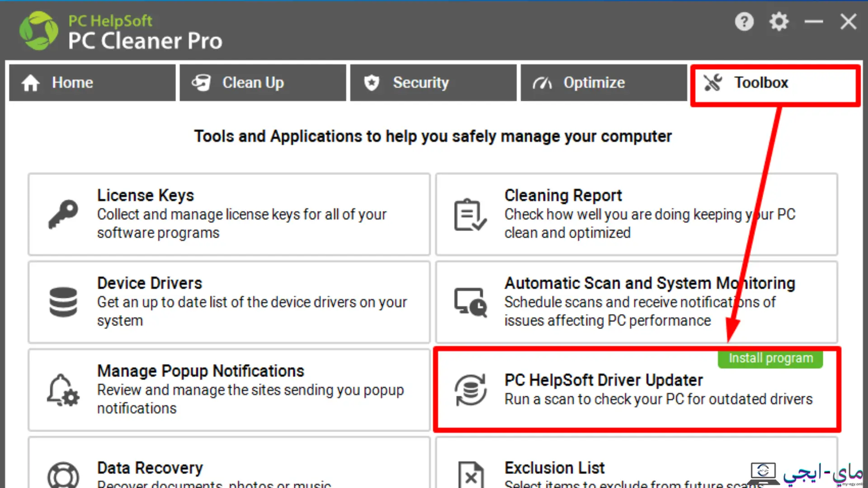Go to the Optimize tab

604,83
